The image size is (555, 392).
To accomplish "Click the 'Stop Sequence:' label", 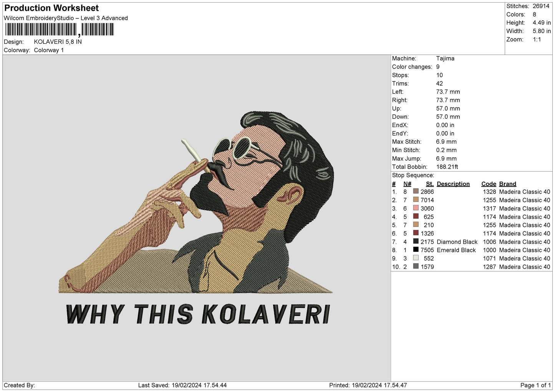I will pyautogui.click(x=413, y=175).
